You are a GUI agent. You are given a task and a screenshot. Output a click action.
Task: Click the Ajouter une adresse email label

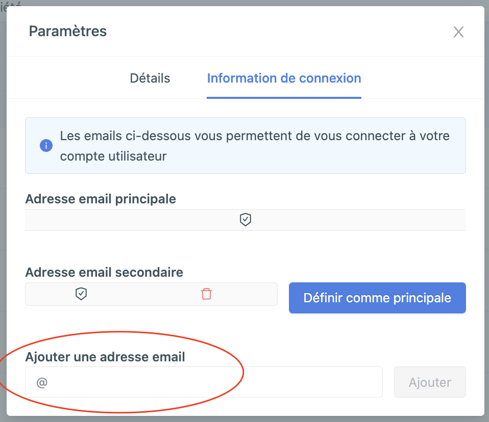(105, 357)
